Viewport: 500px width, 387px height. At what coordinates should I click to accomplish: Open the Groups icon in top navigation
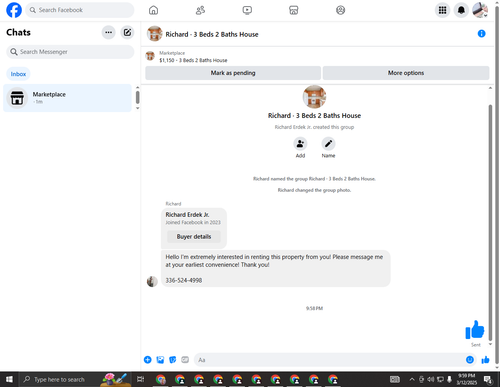point(340,10)
